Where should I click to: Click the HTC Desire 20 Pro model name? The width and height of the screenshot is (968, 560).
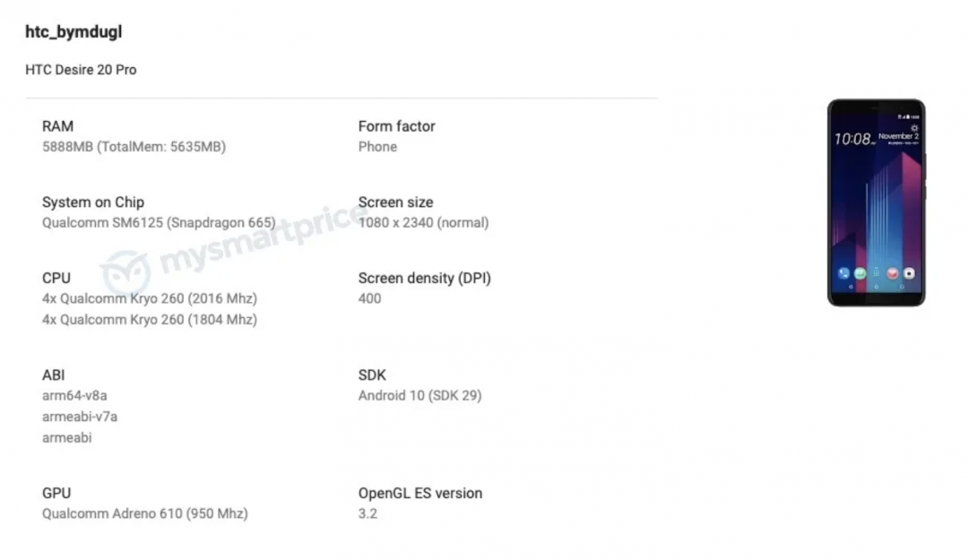tap(81, 70)
